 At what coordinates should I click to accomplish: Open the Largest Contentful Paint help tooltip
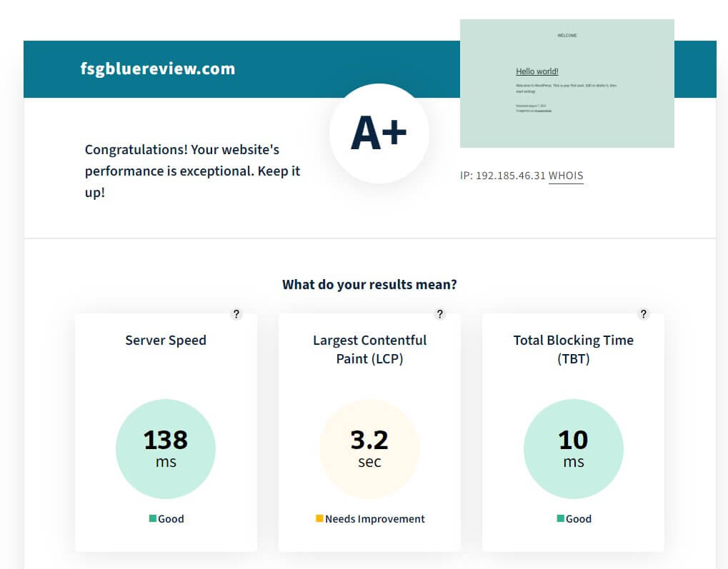pyautogui.click(x=440, y=314)
